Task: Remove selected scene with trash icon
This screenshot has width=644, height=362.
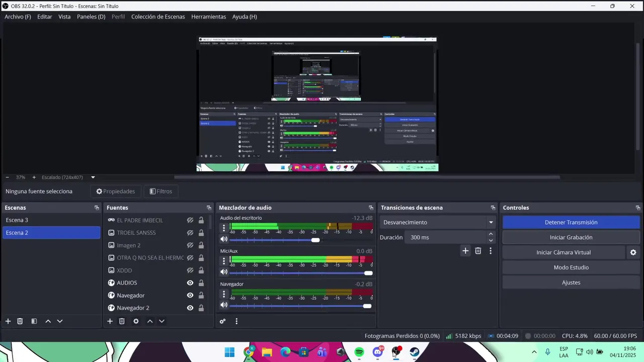Action: [20, 321]
